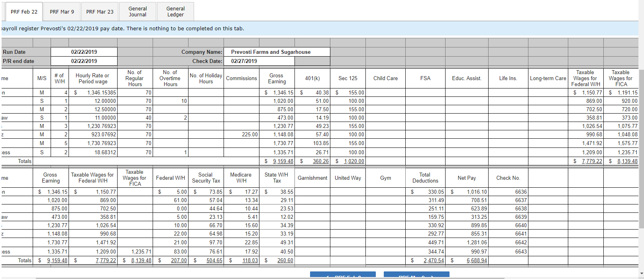Viewport: 644px width, 279px height.
Task: Click the horizontal scrollbar at the bottom
Action: point(270,278)
